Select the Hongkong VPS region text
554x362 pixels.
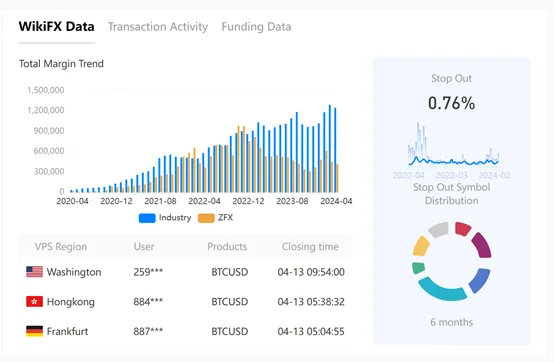(x=71, y=302)
